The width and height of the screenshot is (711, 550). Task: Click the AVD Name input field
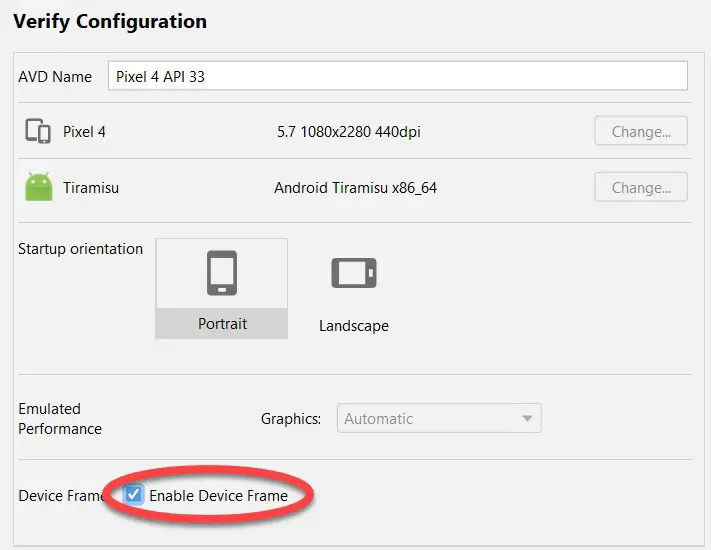[x=398, y=76]
